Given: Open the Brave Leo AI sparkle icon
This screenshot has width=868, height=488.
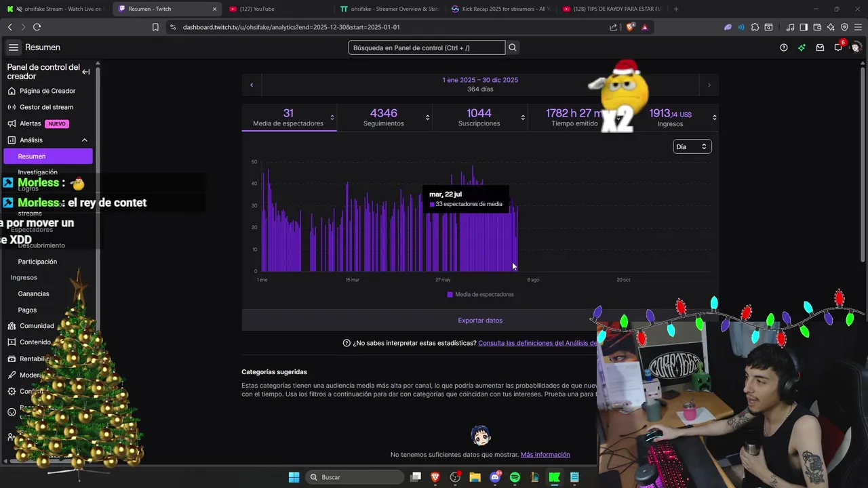Looking at the screenshot, I should (831, 27).
